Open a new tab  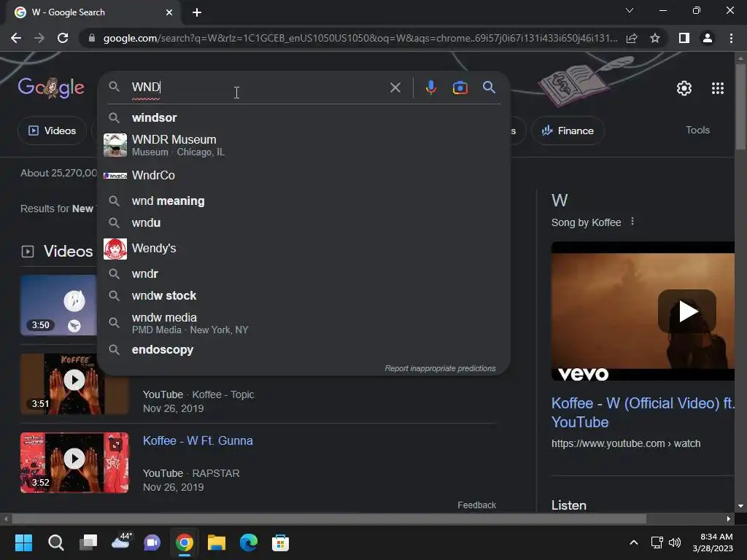[197, 12]
